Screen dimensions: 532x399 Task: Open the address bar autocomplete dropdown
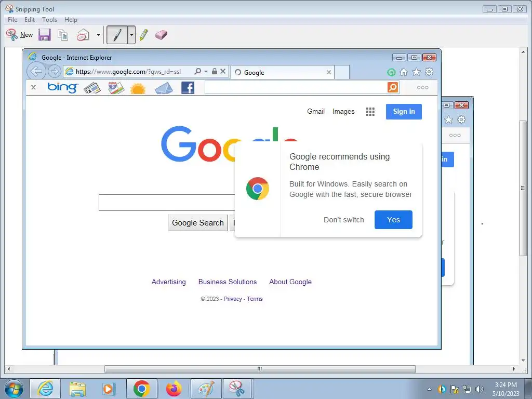[206, 72]
